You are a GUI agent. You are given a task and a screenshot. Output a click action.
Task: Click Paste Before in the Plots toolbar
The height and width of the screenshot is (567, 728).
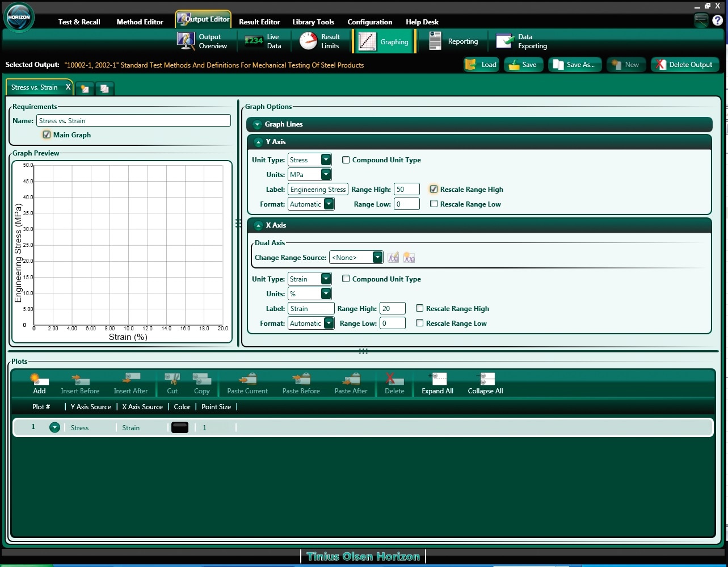point(301,384)
